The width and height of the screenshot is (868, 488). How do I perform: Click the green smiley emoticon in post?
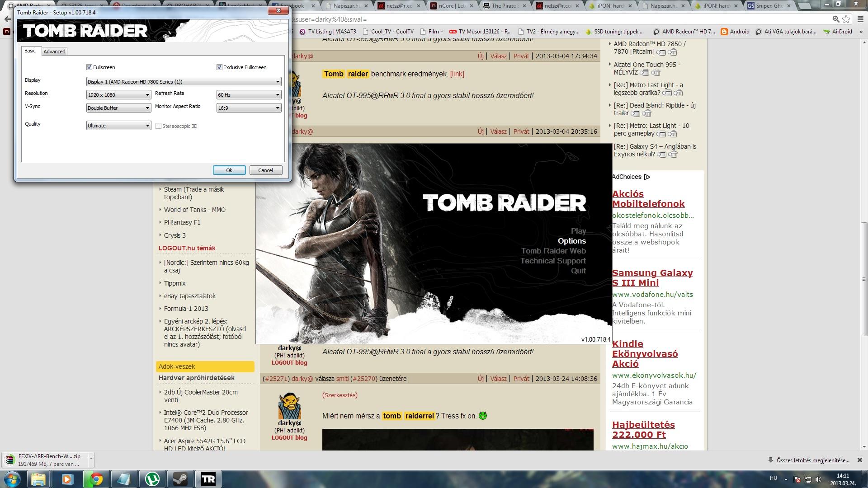(483, 416)
